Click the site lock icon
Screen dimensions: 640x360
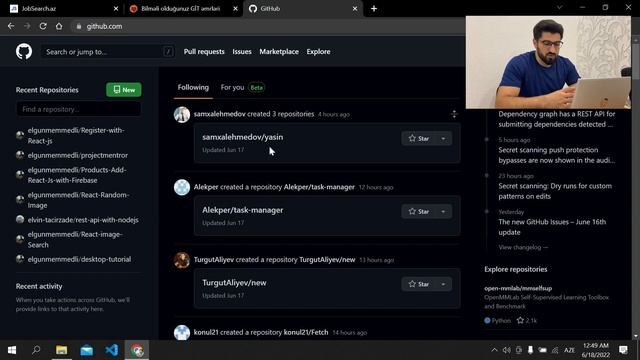click(79, 27)
